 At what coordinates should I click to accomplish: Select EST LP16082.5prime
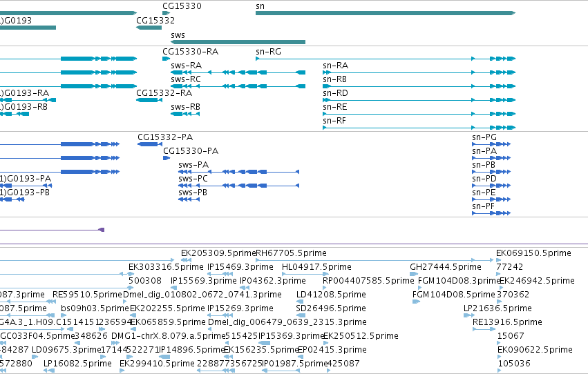coord(49,371)
